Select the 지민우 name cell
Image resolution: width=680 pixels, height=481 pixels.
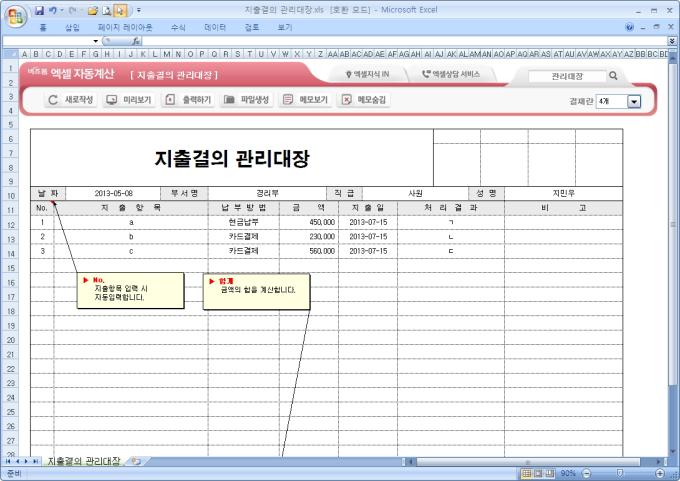pos(563,193)
